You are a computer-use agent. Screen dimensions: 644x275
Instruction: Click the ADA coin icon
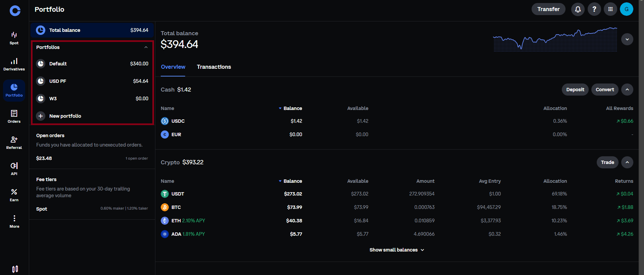coord(165,234)
